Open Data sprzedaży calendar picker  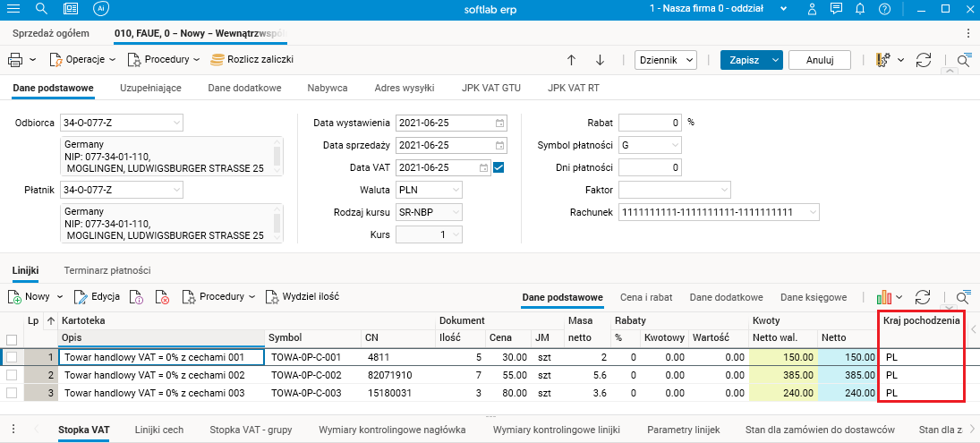499,145
